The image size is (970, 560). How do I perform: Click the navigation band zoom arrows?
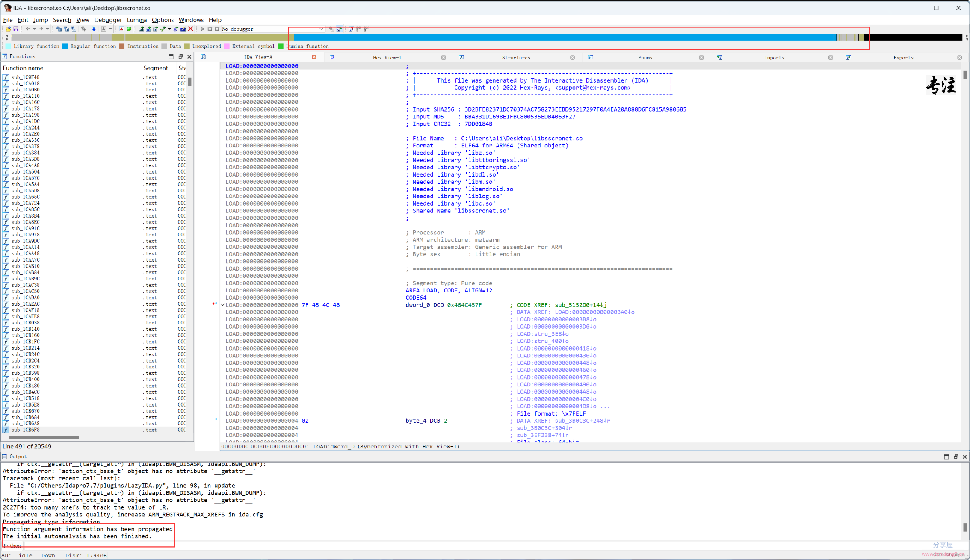(7, 37)
